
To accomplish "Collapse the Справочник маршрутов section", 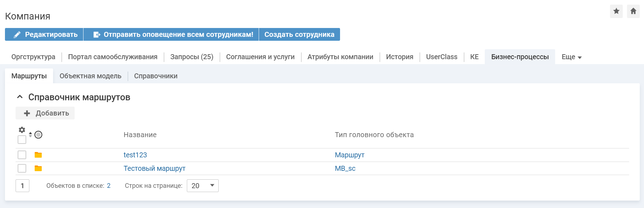I will pyautogui.click(x=20, y=97).
